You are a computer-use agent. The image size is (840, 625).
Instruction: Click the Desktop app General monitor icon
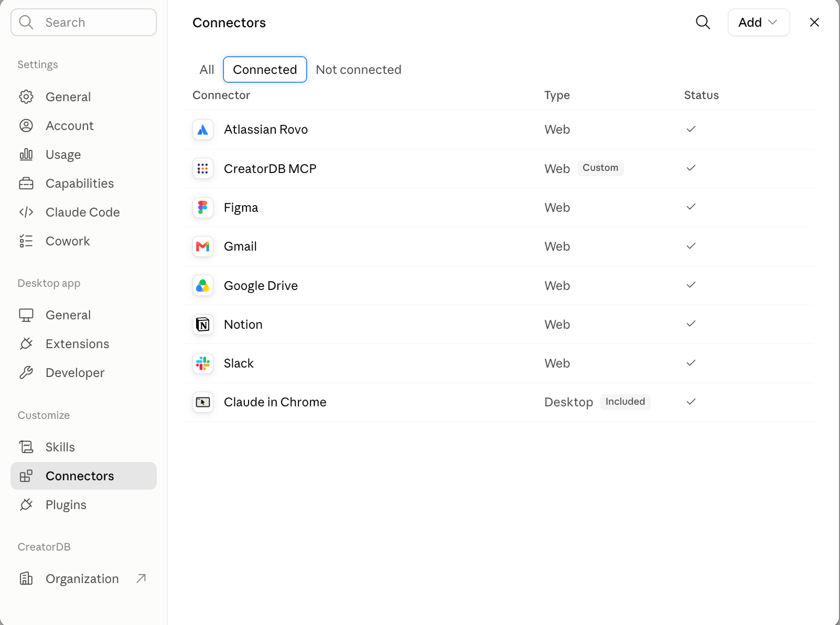(x=26, y=315)
